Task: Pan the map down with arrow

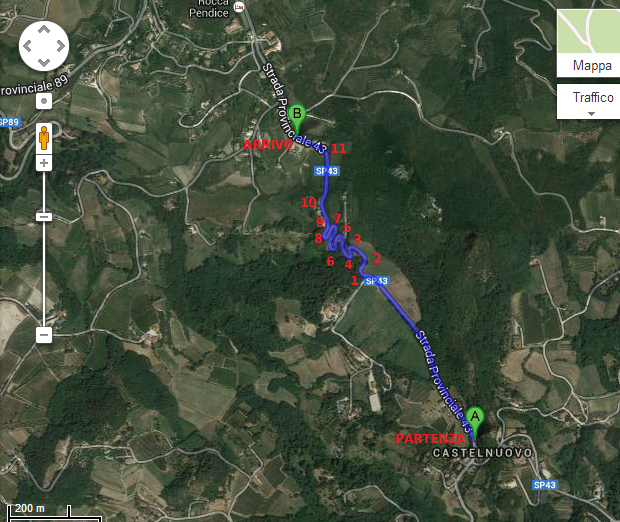Action: (x=44, y=63)
